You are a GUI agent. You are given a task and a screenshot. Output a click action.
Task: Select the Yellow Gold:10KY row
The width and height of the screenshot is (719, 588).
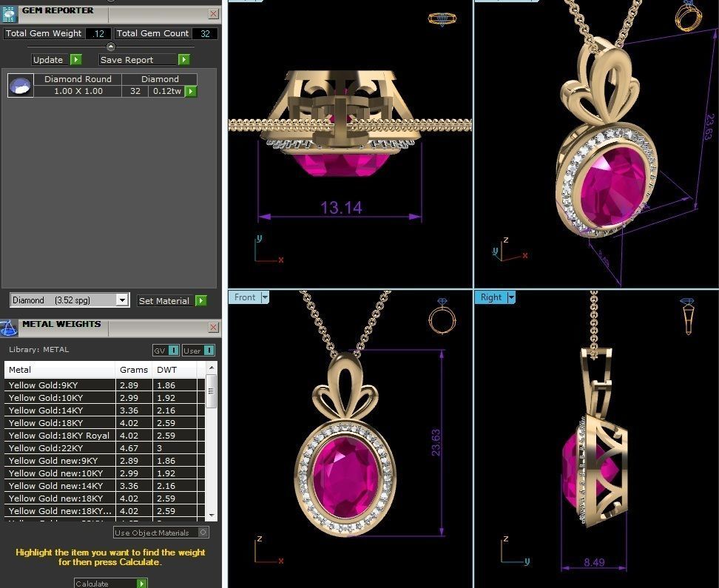click(x=104, y=398)
